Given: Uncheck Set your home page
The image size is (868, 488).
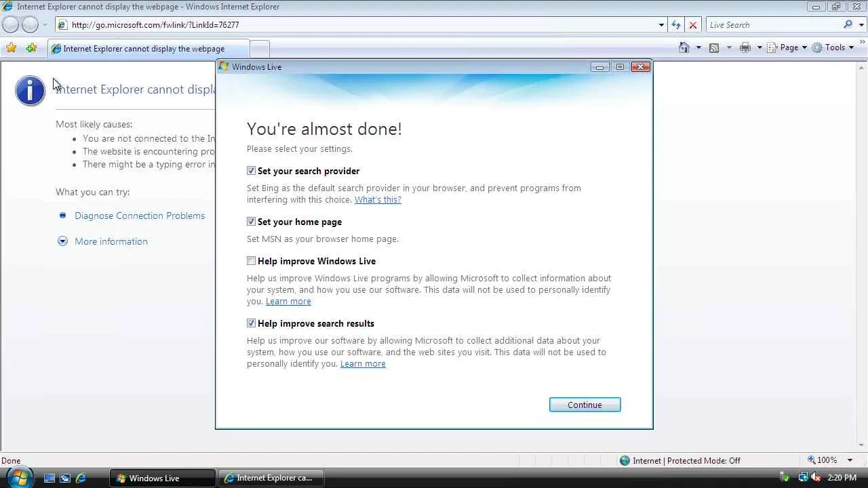Looking at the screenshot, I should 252,222.
